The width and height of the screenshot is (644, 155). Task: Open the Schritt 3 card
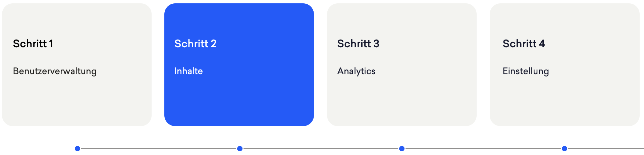402,65
